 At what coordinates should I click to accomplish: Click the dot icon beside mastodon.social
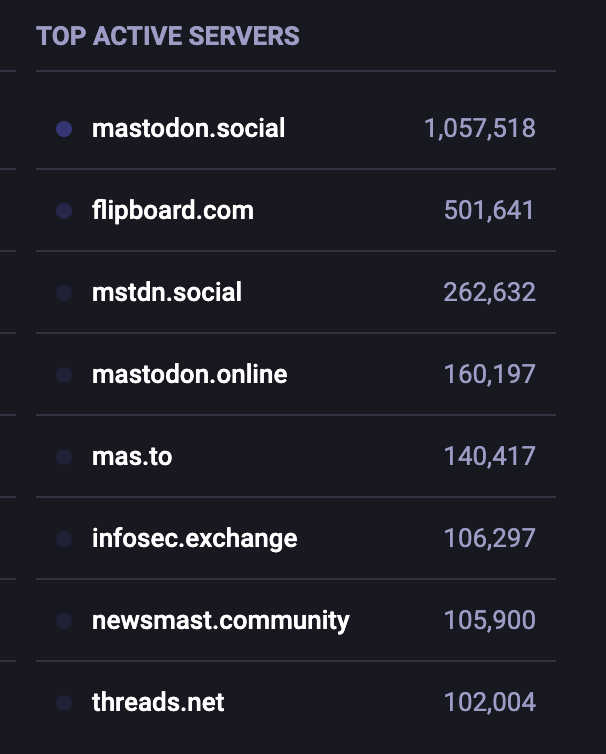point(64,129)
